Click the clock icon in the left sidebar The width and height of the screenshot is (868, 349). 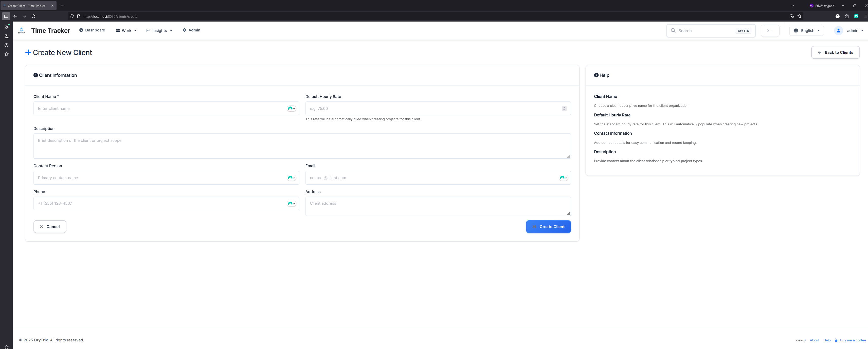coord(6,45)
